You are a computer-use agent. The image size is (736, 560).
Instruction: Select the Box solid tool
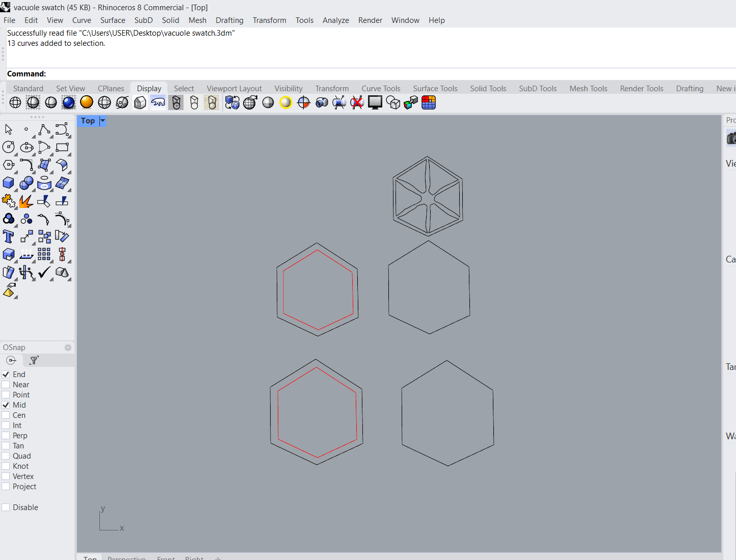(x=8, y=183)
